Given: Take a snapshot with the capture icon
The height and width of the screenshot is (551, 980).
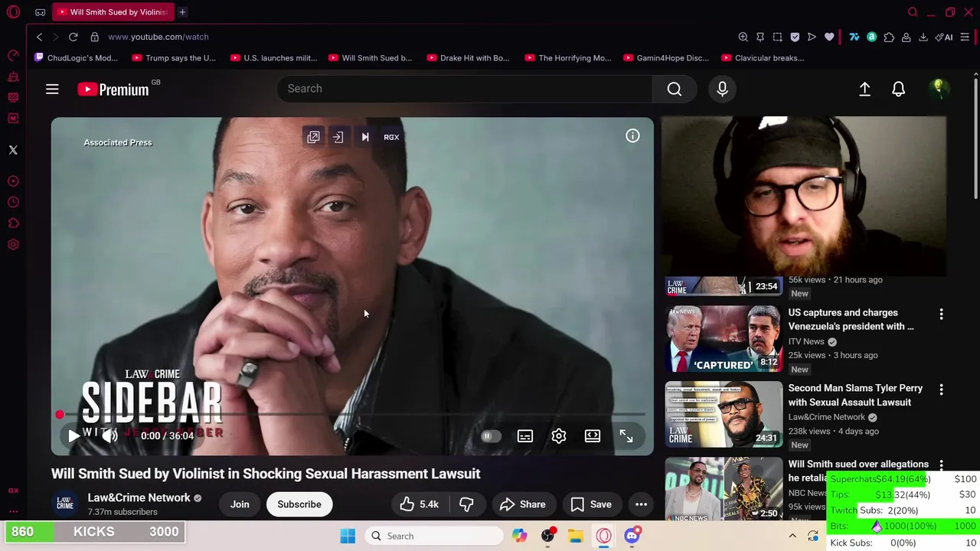Looking at the screenshot, I should [777, 37].
